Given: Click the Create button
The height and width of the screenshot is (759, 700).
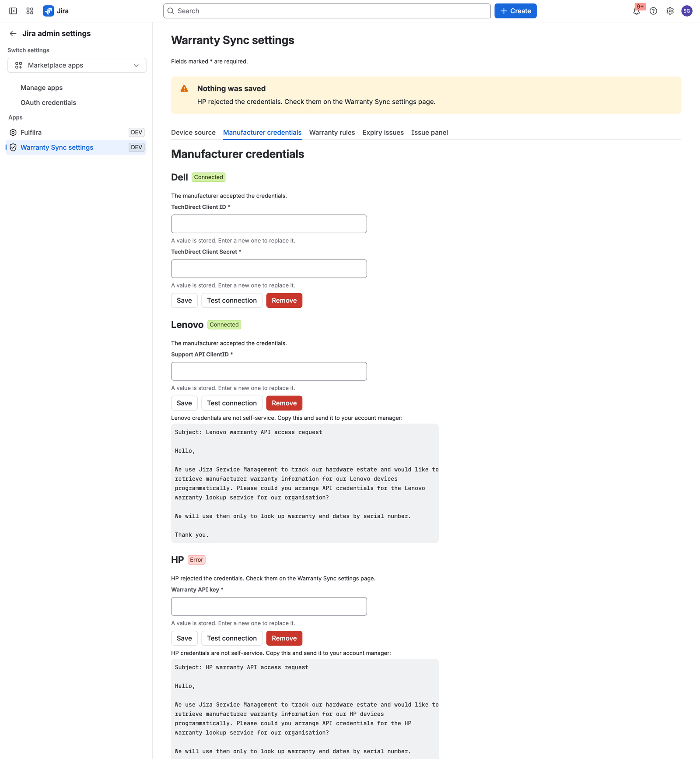Looking at the screenshot, I should (515, 11).
